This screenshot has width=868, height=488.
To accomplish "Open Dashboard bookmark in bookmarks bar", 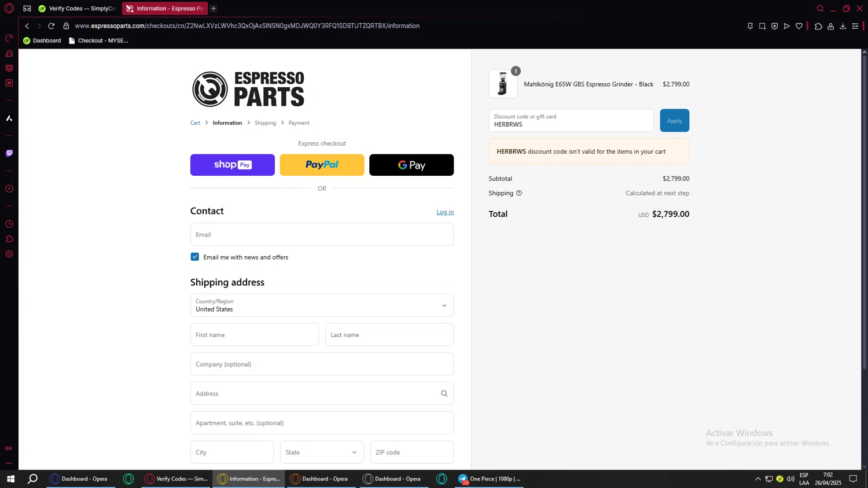I will (x=42, y=40).
